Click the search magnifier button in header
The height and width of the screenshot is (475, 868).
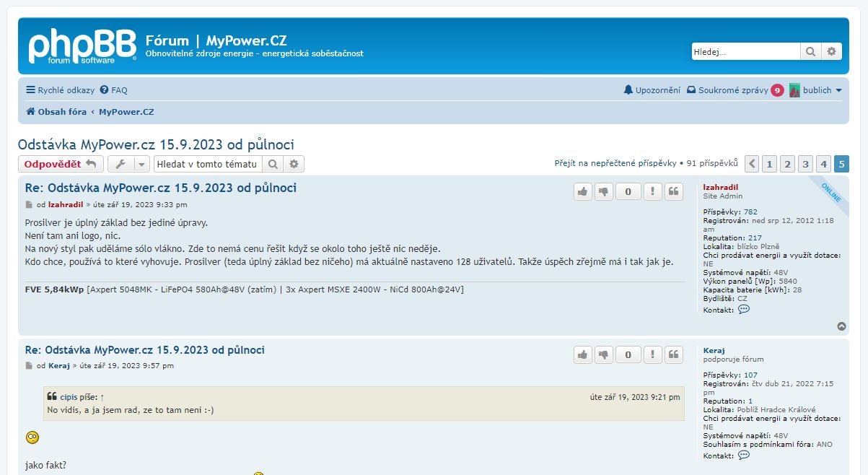pos(811,51)
